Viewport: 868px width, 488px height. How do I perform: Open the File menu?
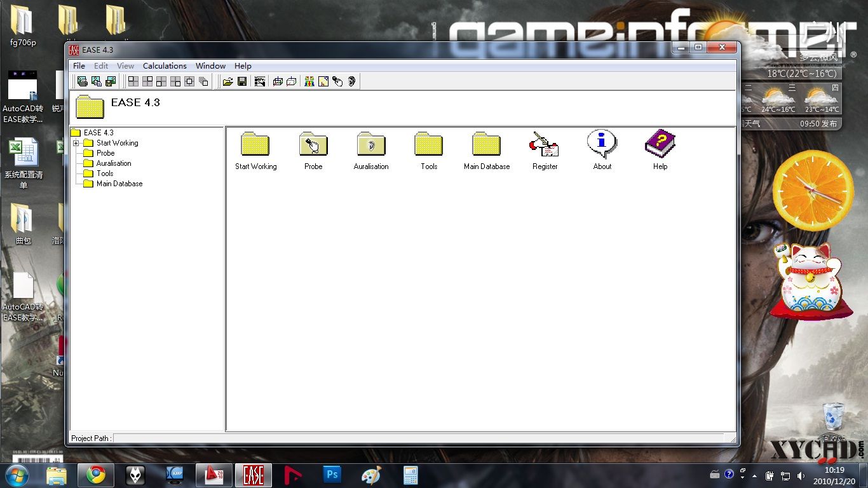[x=79, y=65]
